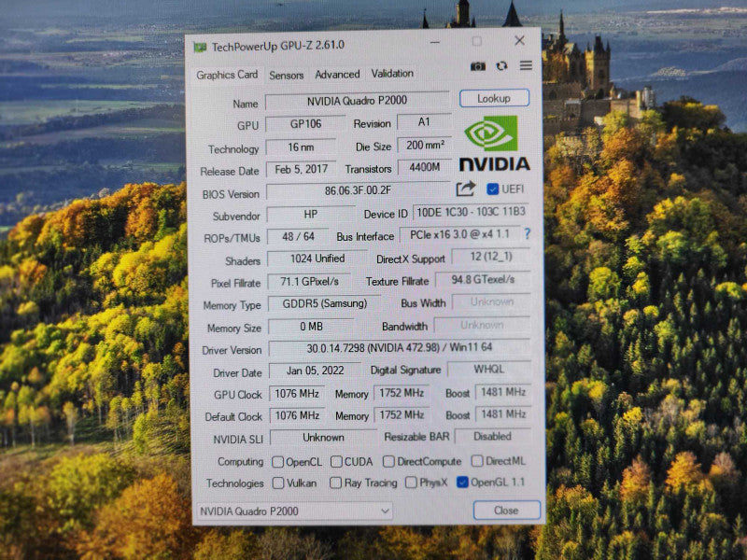
Task: Open the Advanced tab
Action: (x=337, y=75)
